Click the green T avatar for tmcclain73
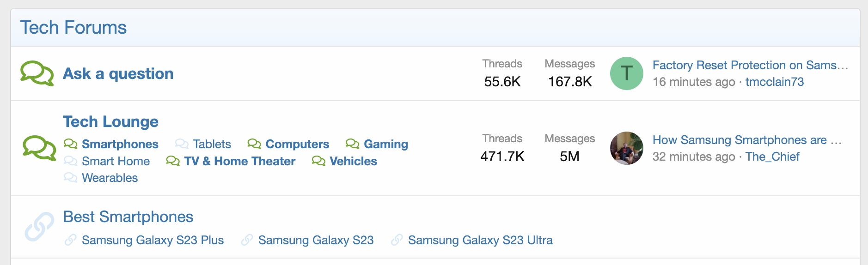 tap(626, 73)
